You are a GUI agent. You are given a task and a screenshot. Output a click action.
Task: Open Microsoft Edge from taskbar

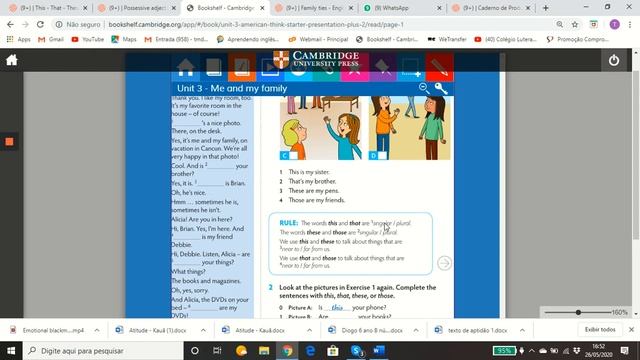[x=310, y=351]
